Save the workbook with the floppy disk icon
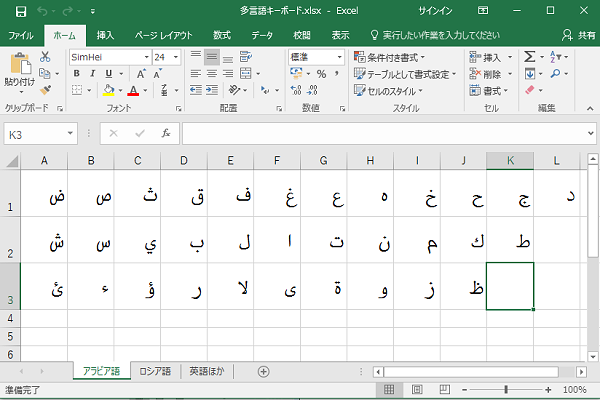This screenshot has height=400, width=600. [21, 11]
